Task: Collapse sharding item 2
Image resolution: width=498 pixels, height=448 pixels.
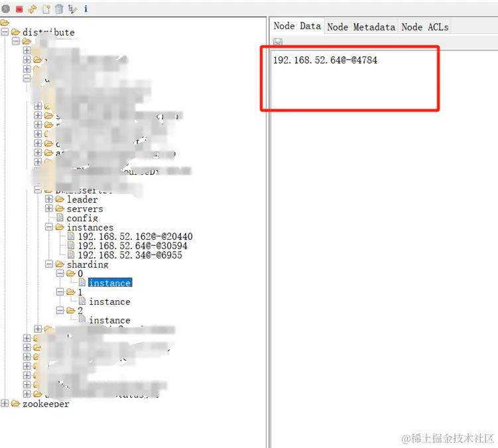Action: coord(60,311)
